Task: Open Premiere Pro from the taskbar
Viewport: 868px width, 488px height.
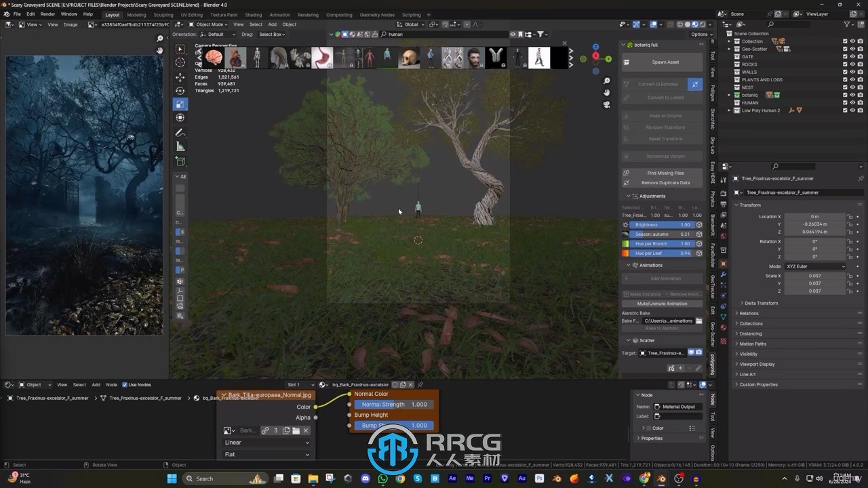Action: coord(487,479)
